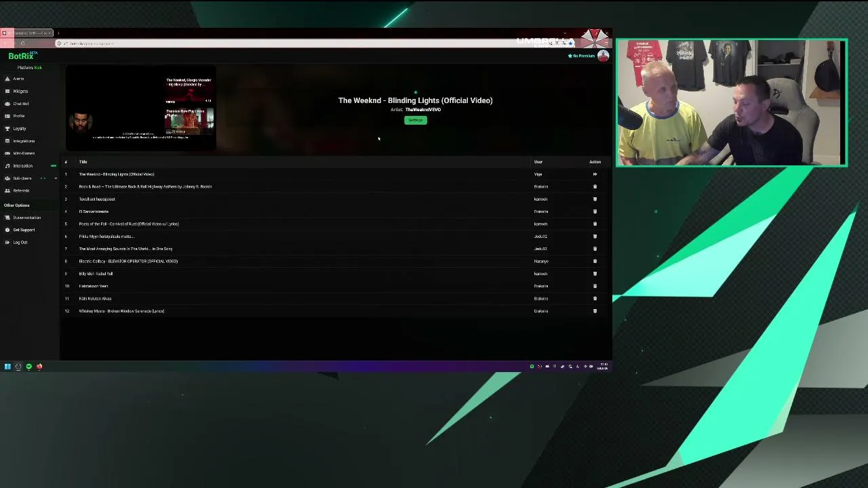Open the Windows Start menu

tap(7, 367)
